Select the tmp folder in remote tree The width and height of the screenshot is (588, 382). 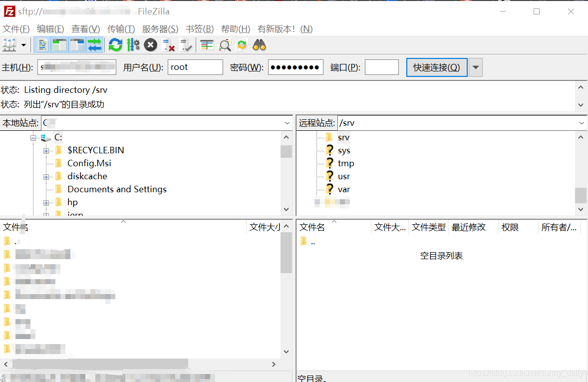click(x=346, y=163)
